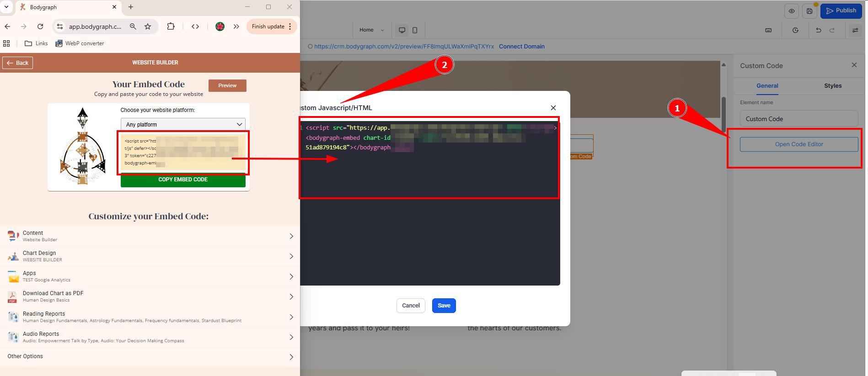868x376 pixels.
Task: Click the preview eye icon
Action: [x=792, y=11]
